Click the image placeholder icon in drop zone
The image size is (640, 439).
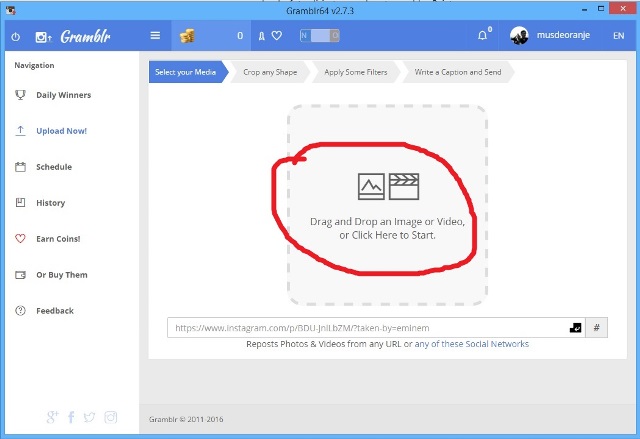pyautogui.click(x=371, y=186)
